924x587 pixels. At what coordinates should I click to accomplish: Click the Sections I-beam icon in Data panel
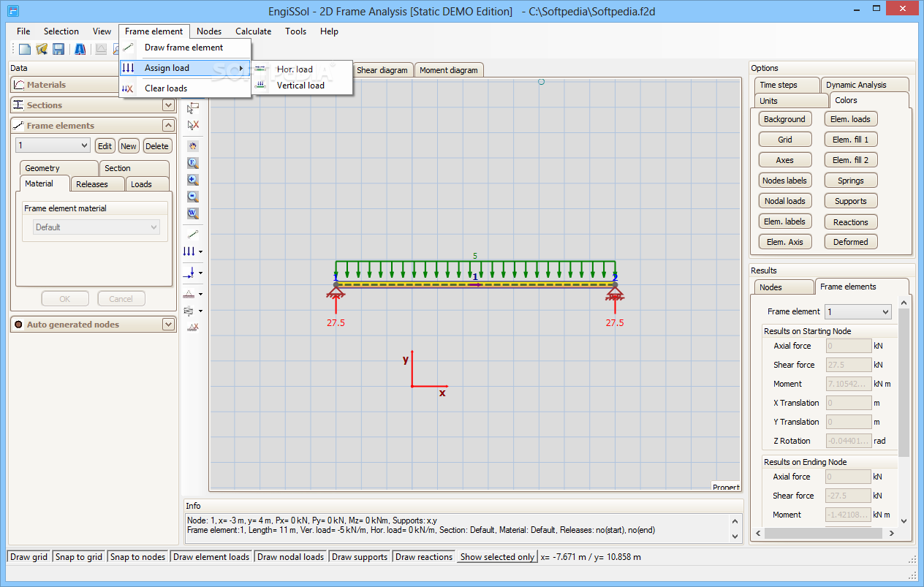19,105
